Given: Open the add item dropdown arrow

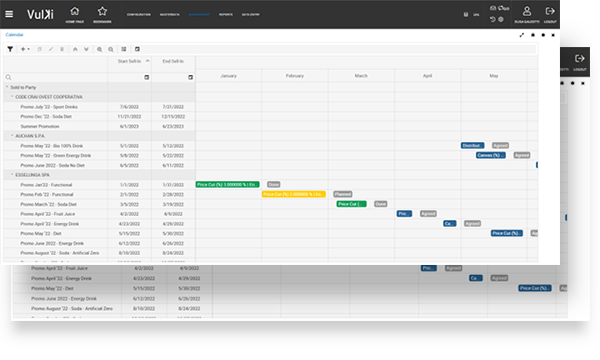Looking at the screenshot, I should 29,49.
